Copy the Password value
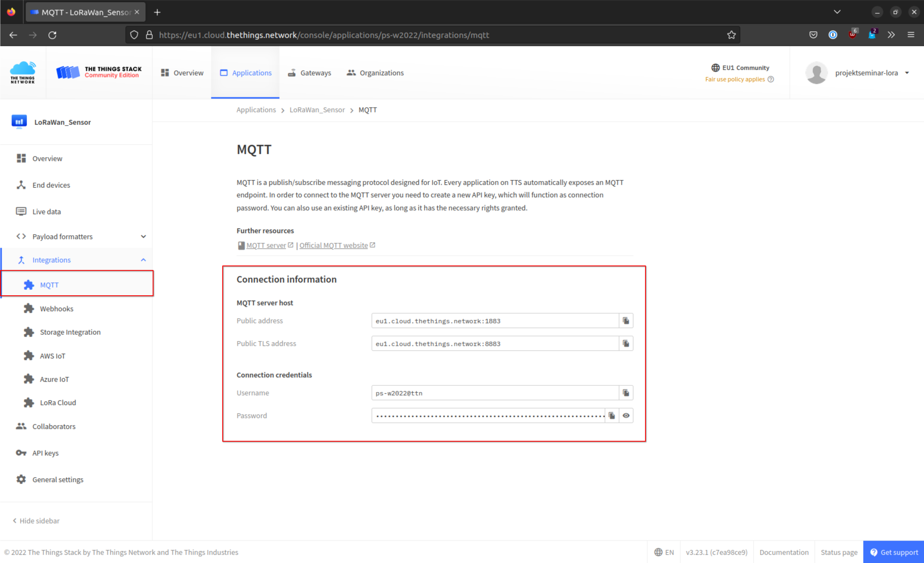This screenshot has width=924, height=563. click(612, 415)
